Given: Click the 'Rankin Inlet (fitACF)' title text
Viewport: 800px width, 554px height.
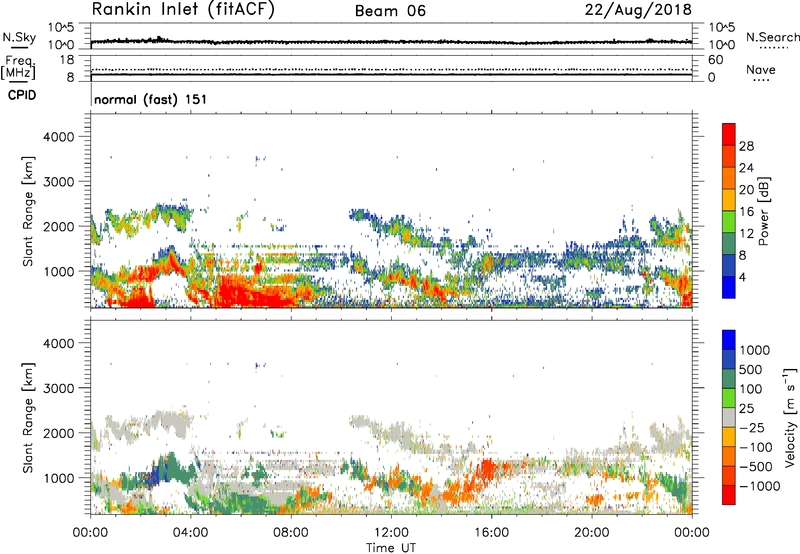Looking at the screenshot, I should pos(183,9).
